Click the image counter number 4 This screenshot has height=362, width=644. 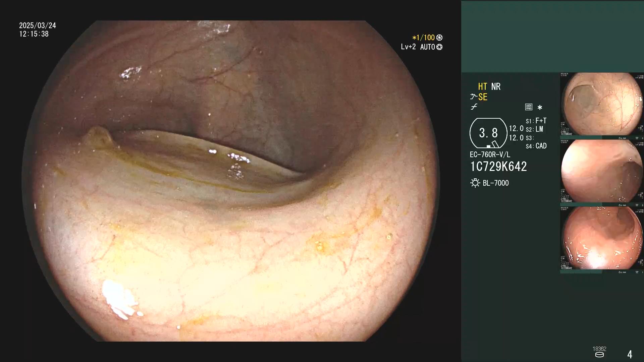(x=630, y=354)
